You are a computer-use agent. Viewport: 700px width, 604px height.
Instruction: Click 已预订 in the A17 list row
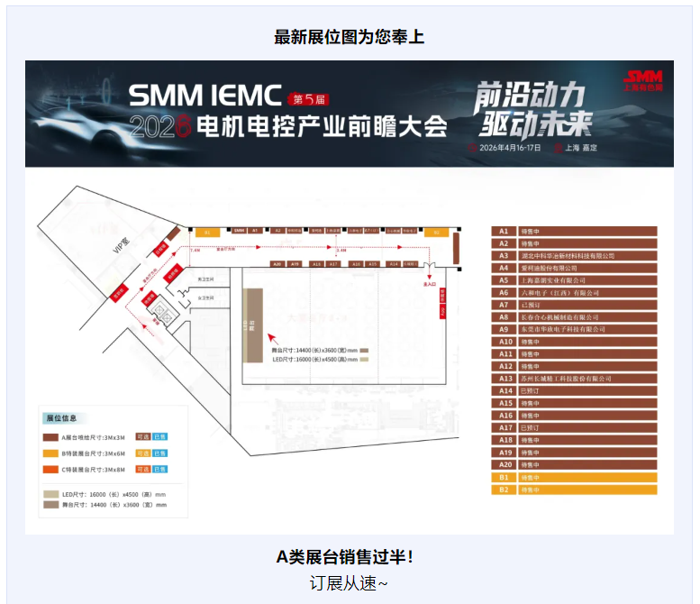530,428
